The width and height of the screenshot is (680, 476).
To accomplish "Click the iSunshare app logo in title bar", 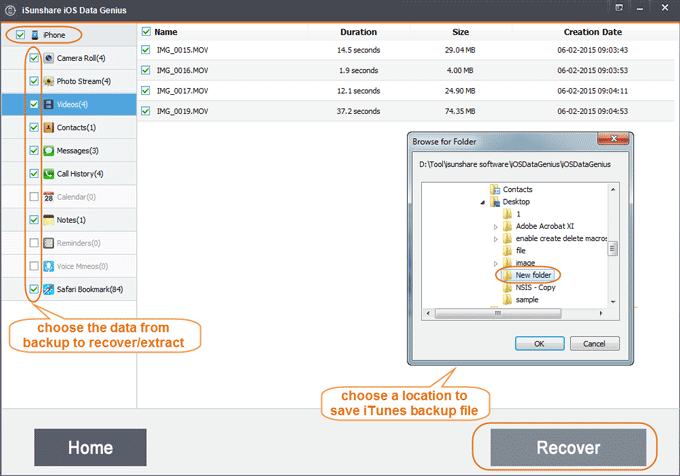I will (x=10, y=10).
